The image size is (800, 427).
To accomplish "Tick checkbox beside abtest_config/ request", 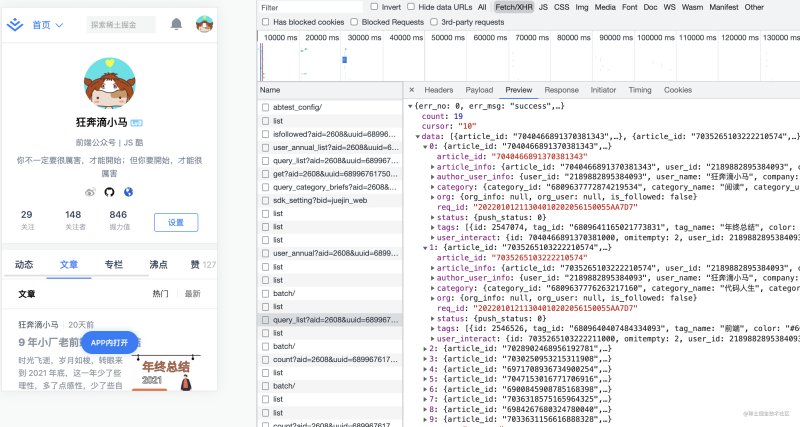I will [265, 107].
